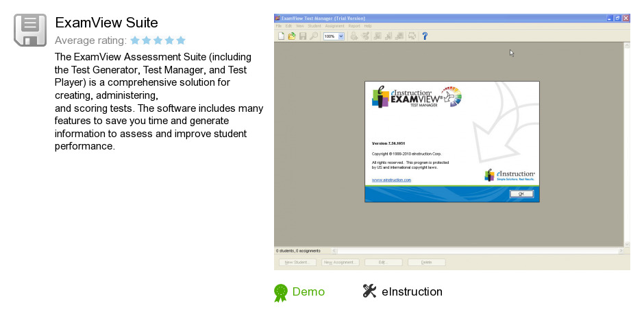The width and height of the screenshot is (644, 323).
Task: Click the third rating star
Action: [x=158, y=40]
